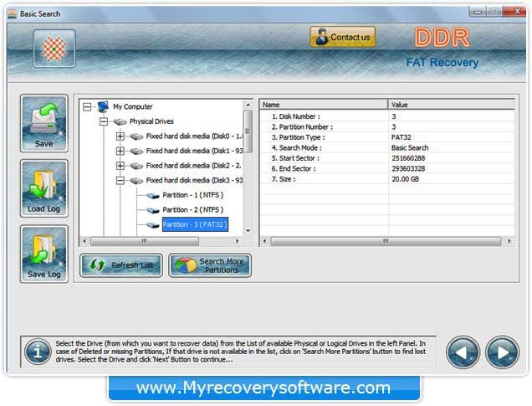Click the start sector value 251660288

pos(408,158)
